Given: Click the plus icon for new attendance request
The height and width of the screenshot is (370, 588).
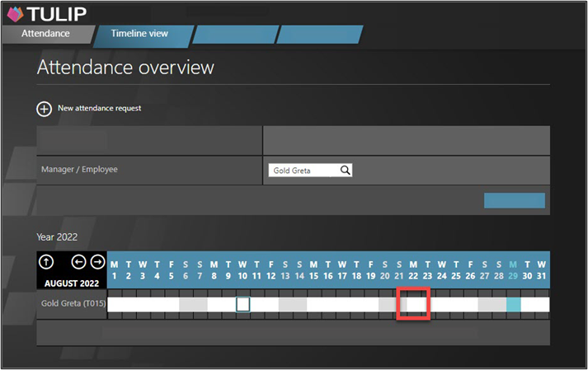Looking at the screenshot, I should point(44,108).
